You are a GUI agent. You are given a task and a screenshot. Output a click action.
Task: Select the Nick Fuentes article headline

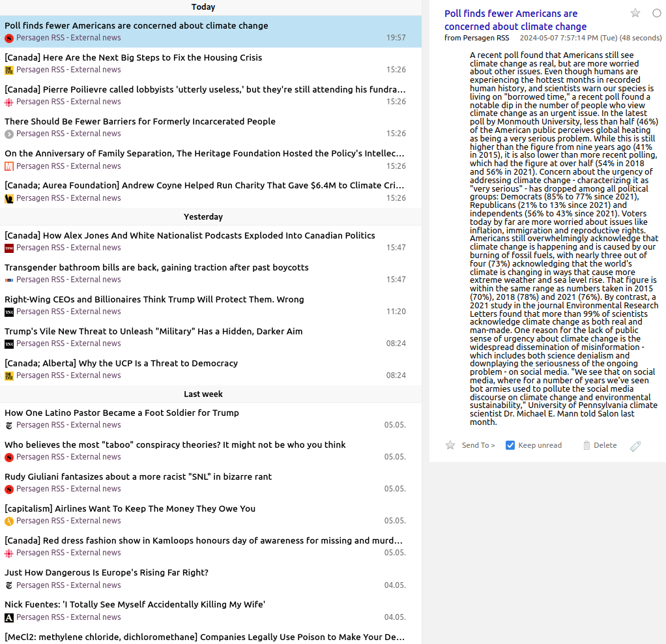coord(135,604)
